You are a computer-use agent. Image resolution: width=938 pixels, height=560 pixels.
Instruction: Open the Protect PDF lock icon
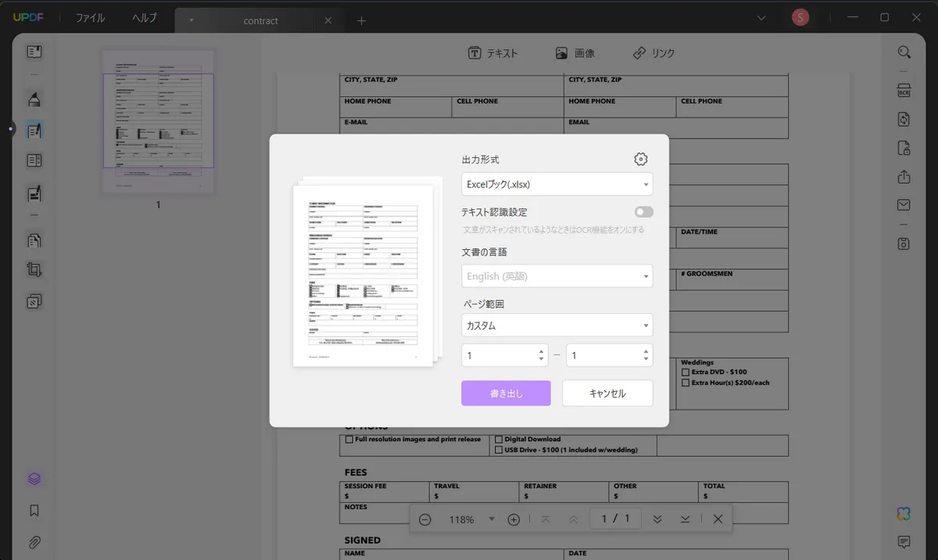(x=904, y=148)
